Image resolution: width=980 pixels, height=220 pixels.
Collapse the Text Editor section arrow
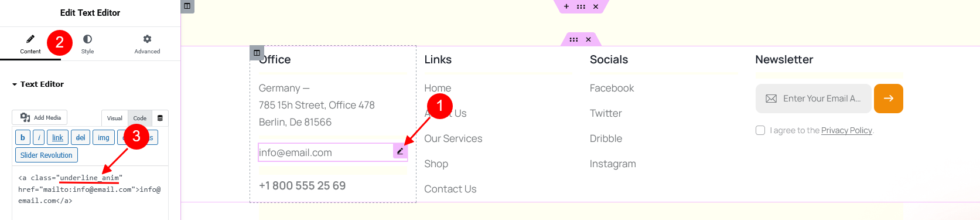point(15,84)
